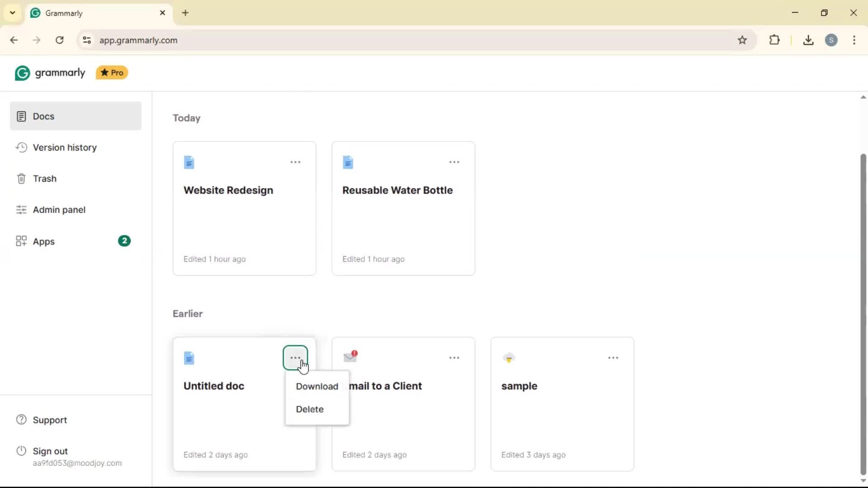868x488 pixels.
Task: Click the Apps grid icon
Action: point(21,241)
